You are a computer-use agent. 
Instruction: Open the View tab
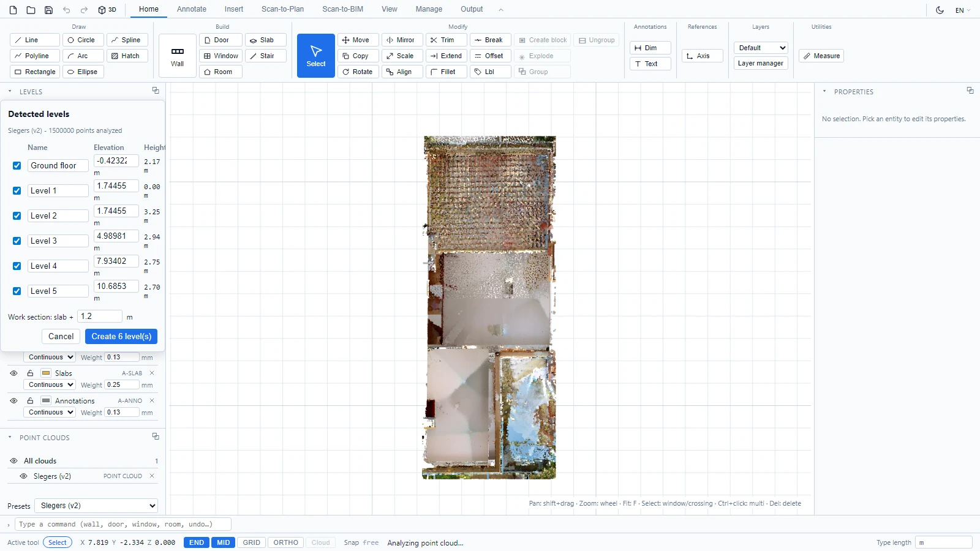(x=390, y=9)
